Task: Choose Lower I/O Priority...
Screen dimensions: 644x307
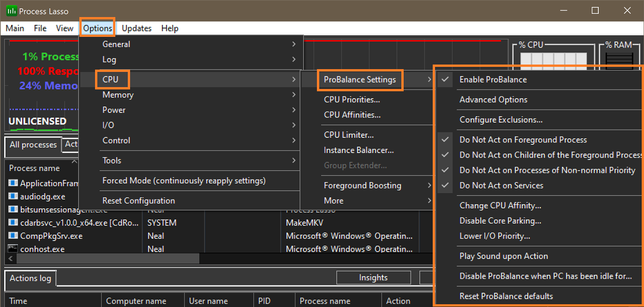Action: pyautogui.click(x=495, y=236)
